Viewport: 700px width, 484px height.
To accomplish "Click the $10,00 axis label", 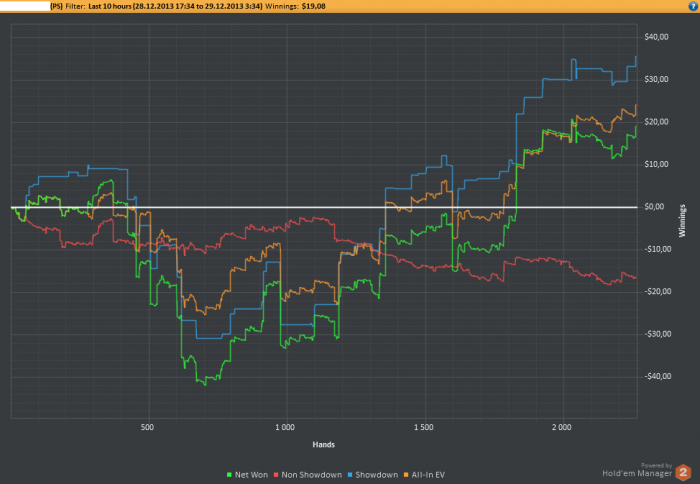I will coord(656,164).
